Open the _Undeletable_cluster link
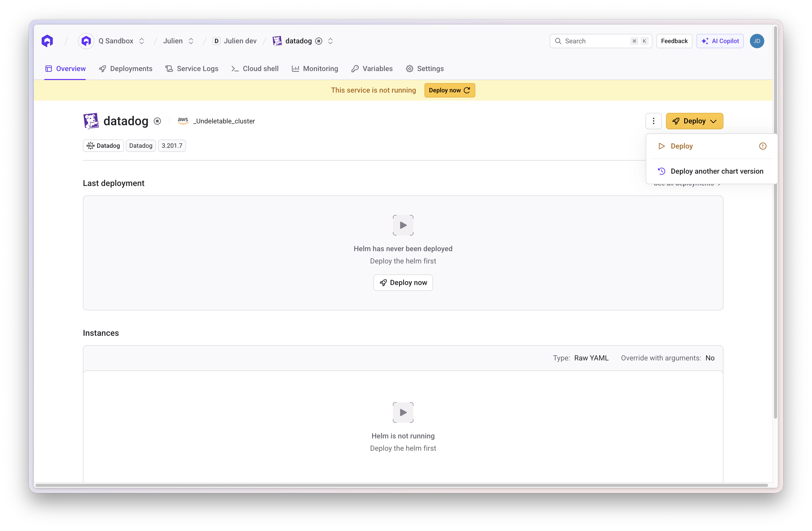 click(x=224, y=121)
